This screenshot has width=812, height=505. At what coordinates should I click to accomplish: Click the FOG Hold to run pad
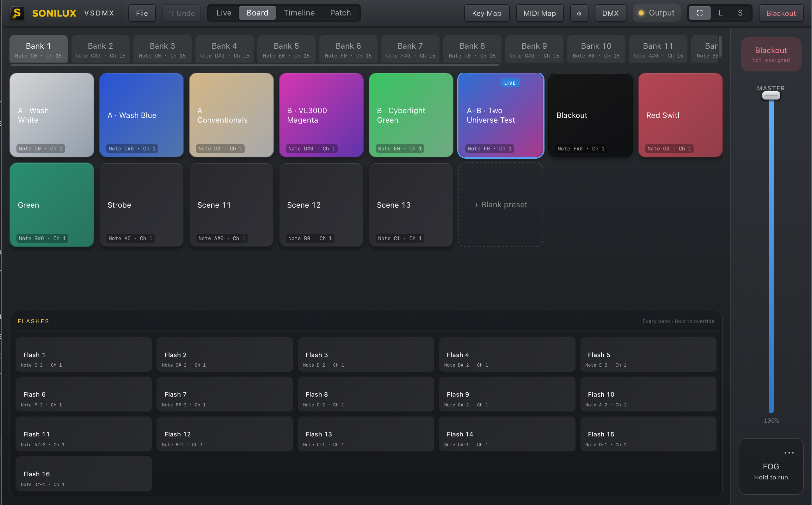click(771, 466)
